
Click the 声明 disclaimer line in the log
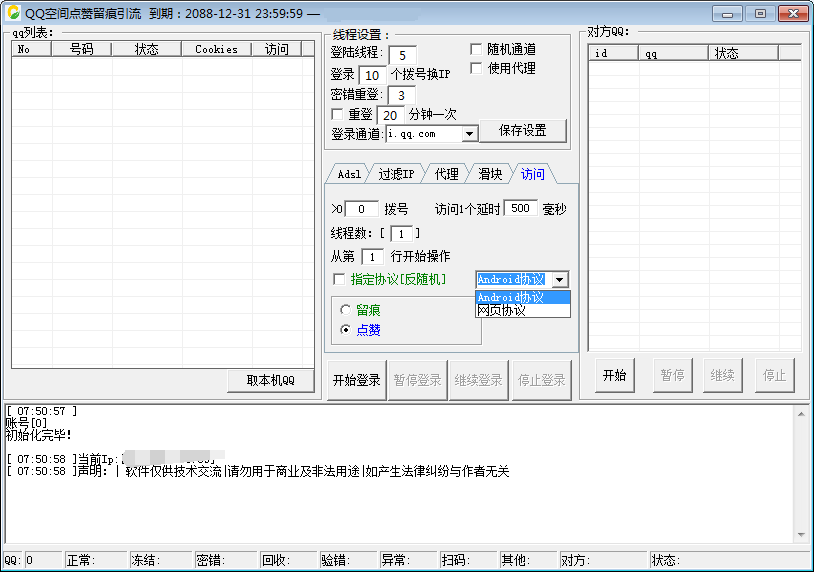pyautogui.click(x=258, y=471)
